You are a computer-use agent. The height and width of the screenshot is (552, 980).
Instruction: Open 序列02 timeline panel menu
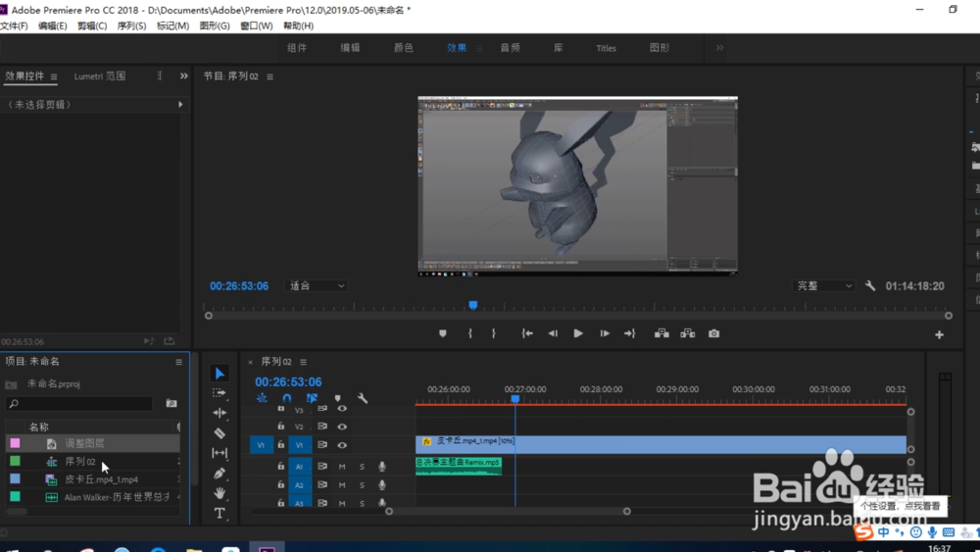click(303, 362)
